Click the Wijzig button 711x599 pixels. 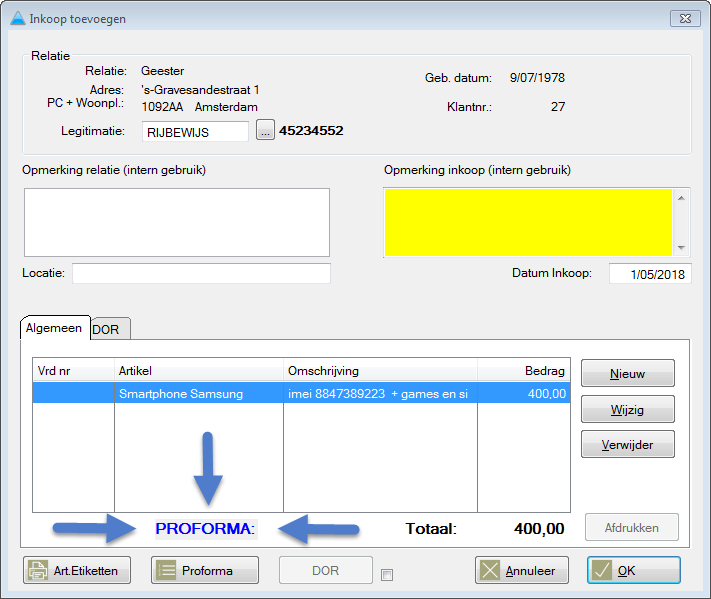pos(627,409)
